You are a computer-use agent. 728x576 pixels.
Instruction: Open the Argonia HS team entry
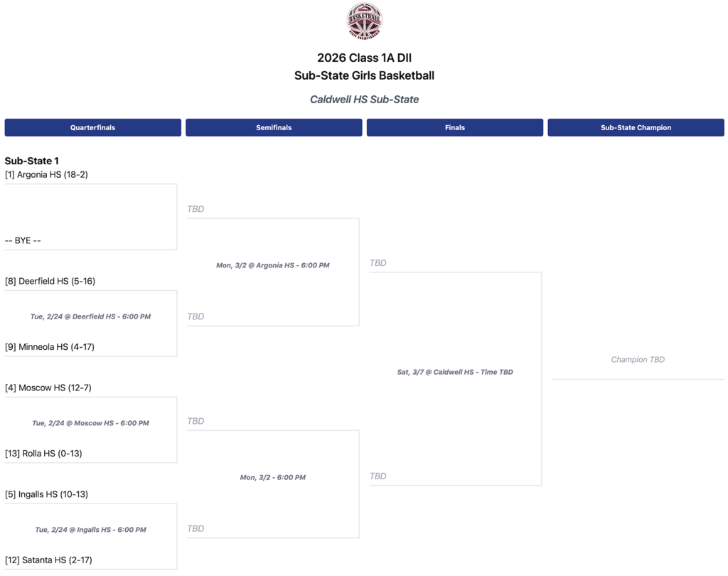coord(46,174)
